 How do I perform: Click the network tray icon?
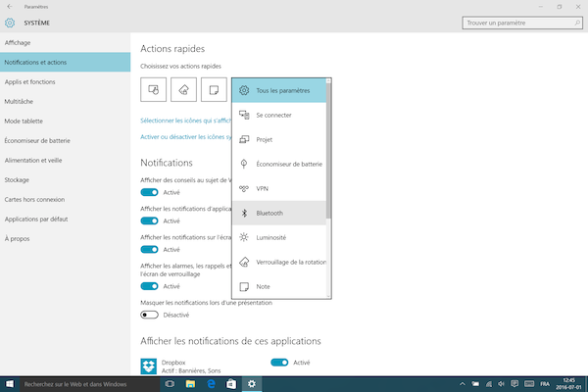point(489,384)
